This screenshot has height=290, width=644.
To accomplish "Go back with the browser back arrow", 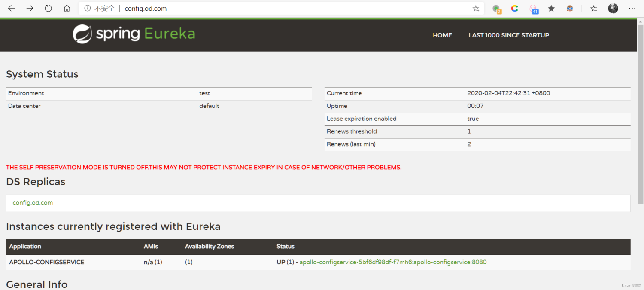I will pyautogui.click(x=11, y=9).
